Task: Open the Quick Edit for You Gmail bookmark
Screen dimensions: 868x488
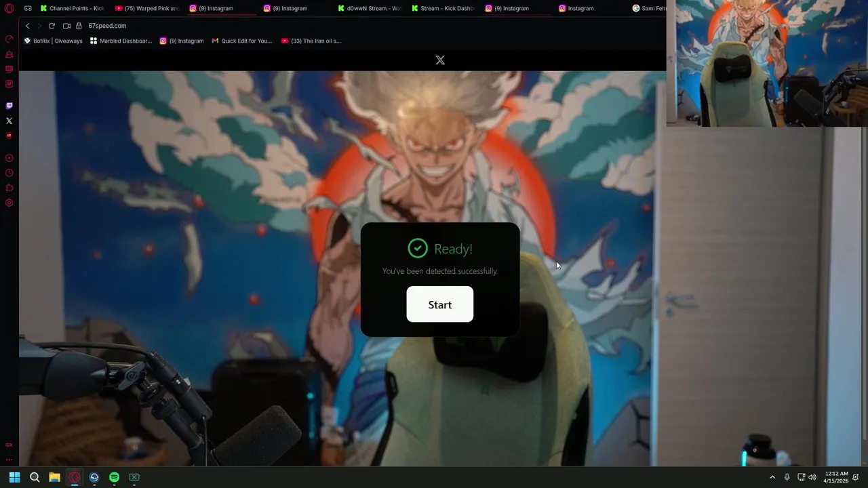Action: (242, 41)
